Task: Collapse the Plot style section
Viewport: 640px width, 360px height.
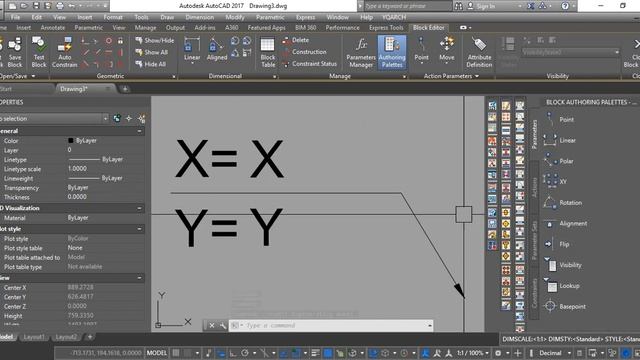Action: click(x=140, y=229)
